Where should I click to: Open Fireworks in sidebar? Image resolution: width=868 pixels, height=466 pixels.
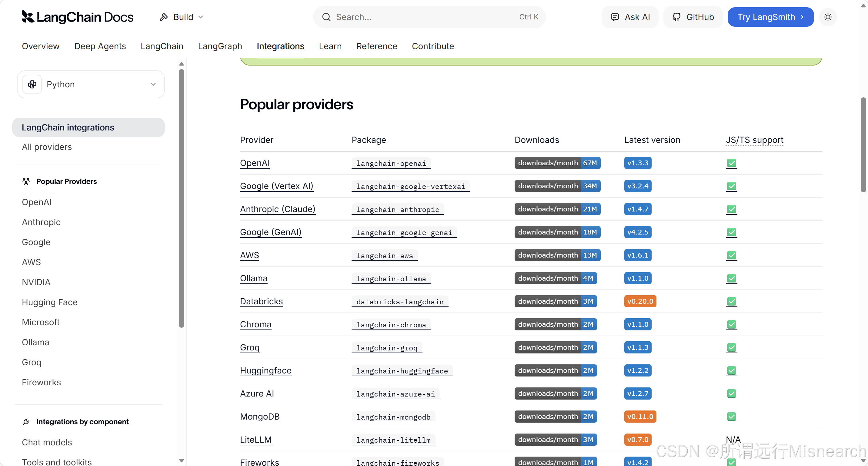[x=42, y=382]
